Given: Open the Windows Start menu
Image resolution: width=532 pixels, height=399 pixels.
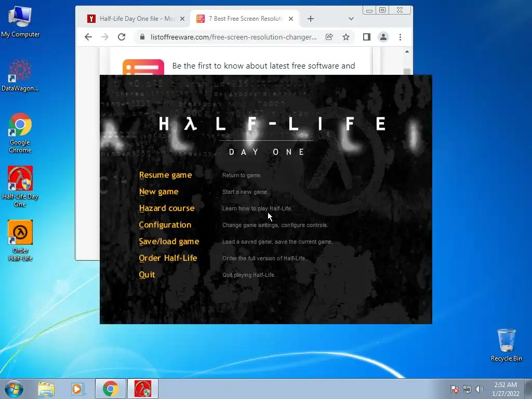Looking at the screenshot, I should pyautogui.click(x=14, y=389).
